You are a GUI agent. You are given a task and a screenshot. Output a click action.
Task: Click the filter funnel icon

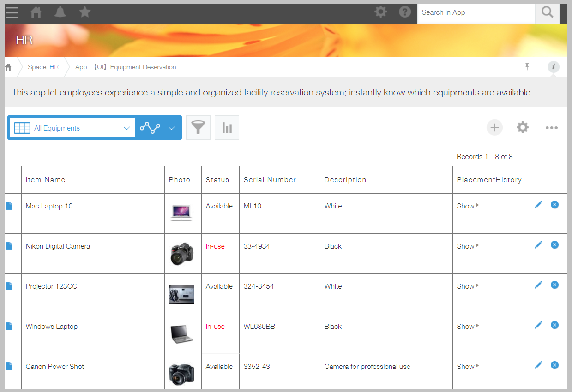coord(198,128)
